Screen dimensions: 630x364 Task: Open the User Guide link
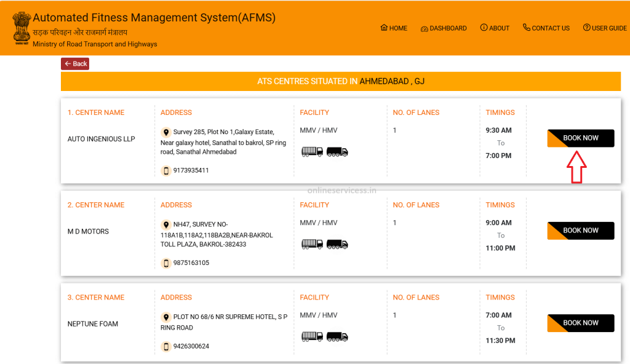coord(605,28)
